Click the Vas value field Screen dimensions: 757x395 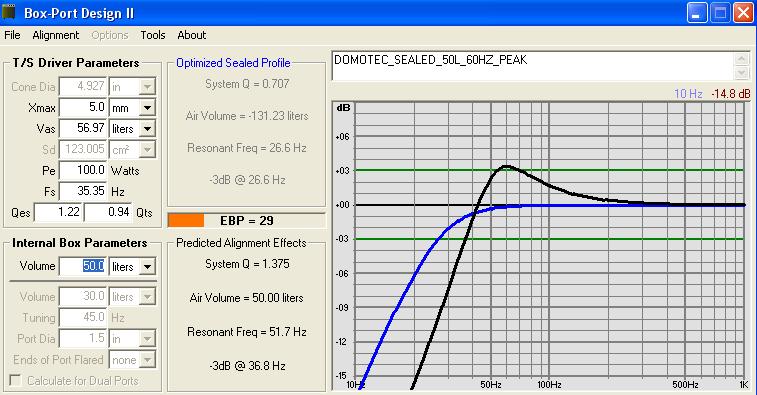pos(83,128)
